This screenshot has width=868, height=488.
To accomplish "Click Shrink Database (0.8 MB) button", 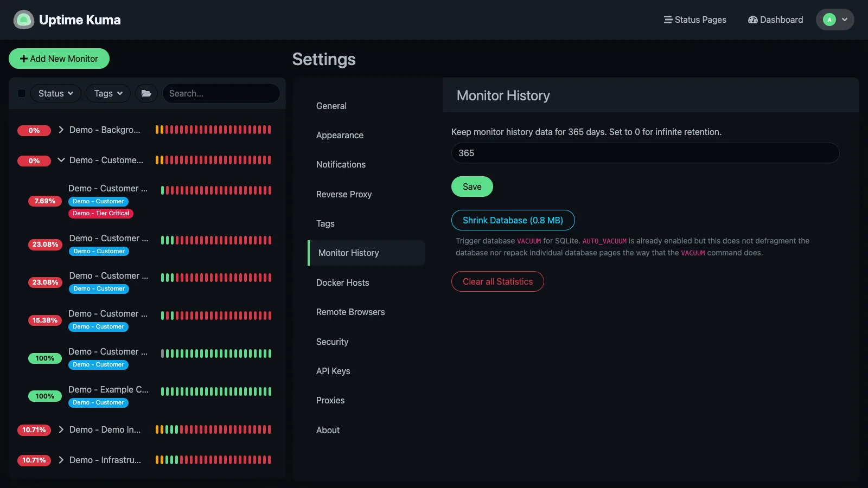I will click(x=513, y=220).
